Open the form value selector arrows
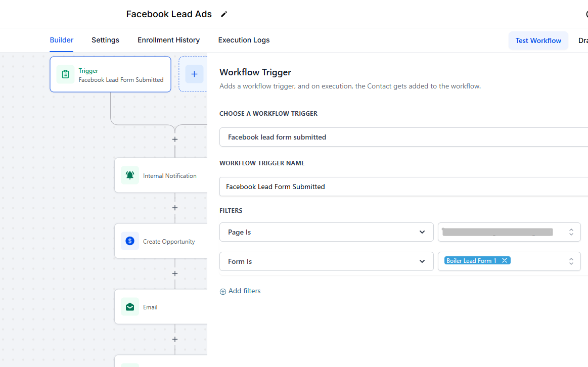 (x=571, y=261)
